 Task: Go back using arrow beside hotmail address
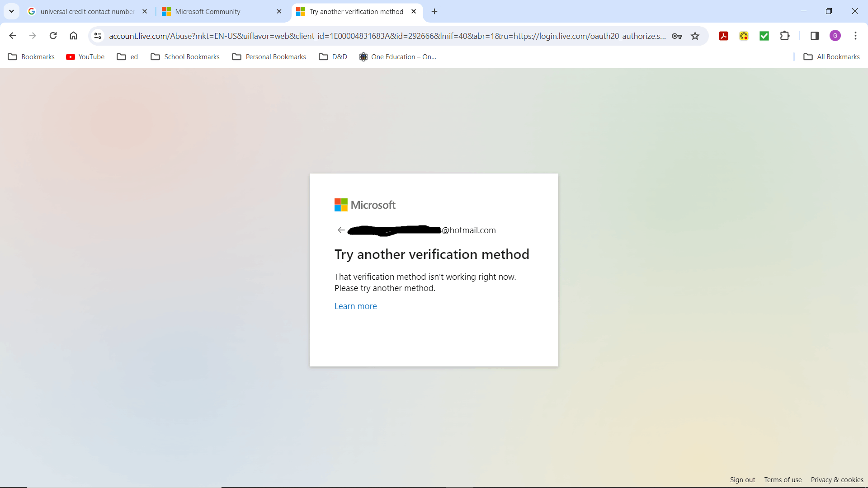(x=341, y=230)
